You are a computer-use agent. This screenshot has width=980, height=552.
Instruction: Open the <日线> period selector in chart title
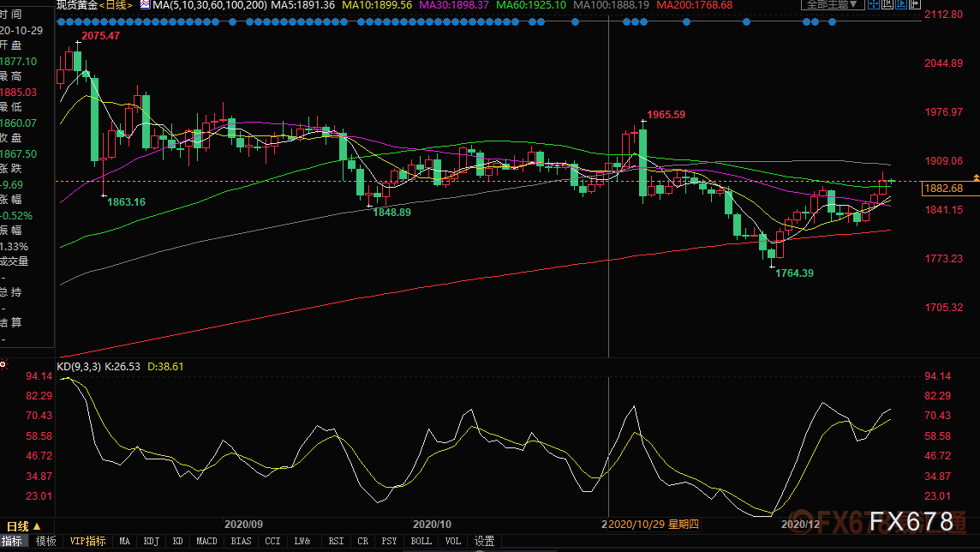pos(117,5)
